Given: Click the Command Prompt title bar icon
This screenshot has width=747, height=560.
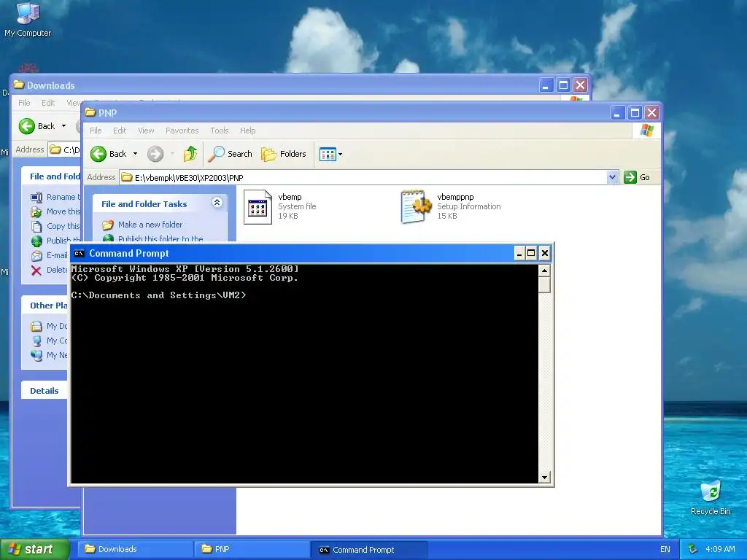Looking at the screenshot, I should pyautogui.click(x=79, y=253).
